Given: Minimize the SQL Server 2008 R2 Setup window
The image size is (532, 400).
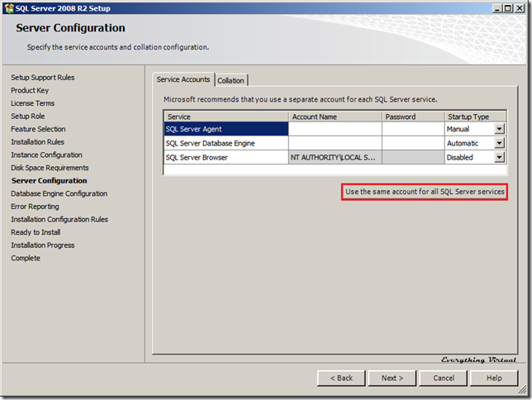Looking at the screenshot, I should coord(497,8).
